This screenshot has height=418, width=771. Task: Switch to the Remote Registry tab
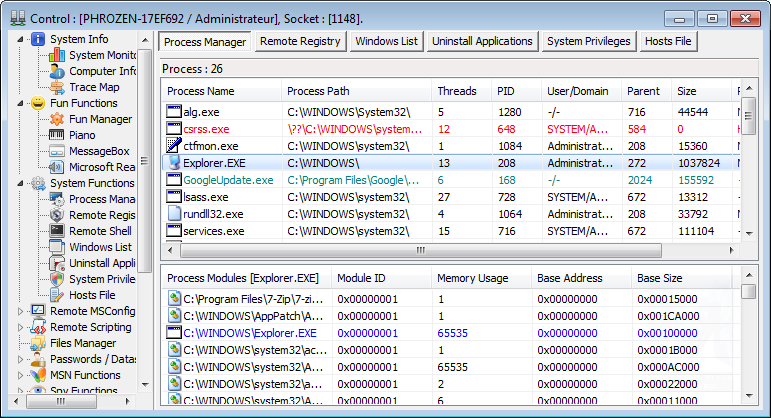click(x=300, y=41)
